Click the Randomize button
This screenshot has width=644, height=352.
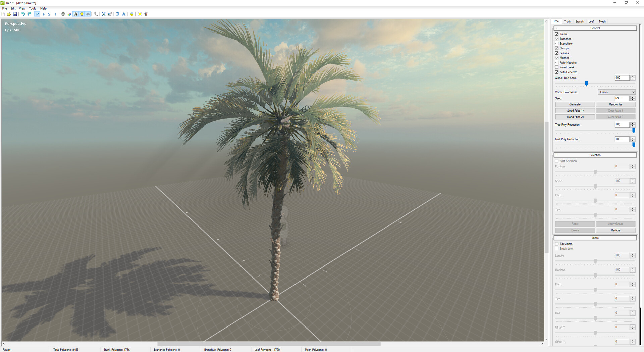(615, 104)
